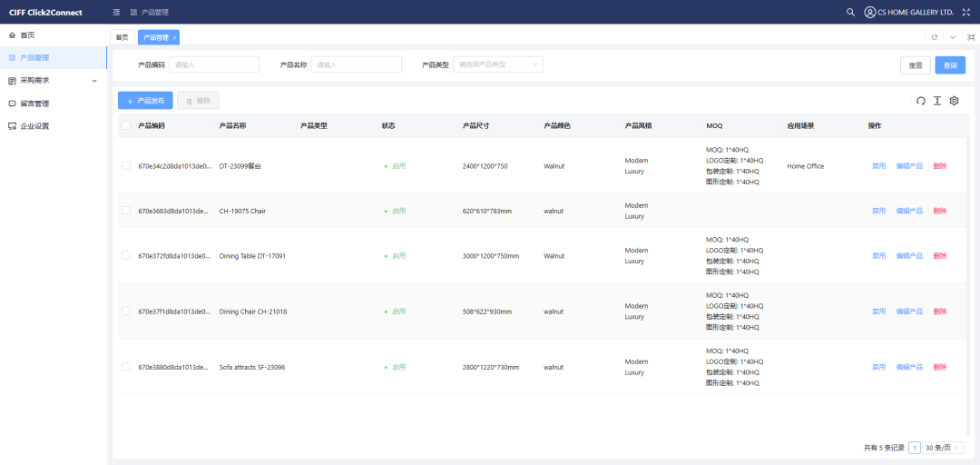The image size is (980, 465).
Task: Click the 产品发布 publish product button
Action: point(145,101)
